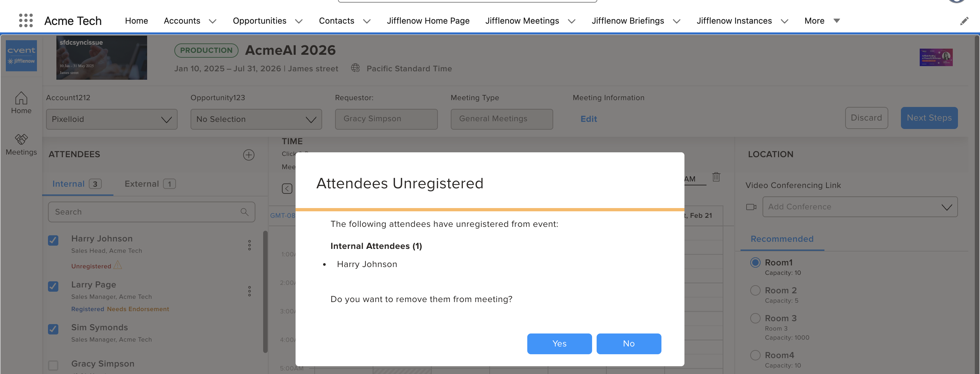Uncheck the Sim Symonds checkbox
Viewport: 980px width, 374px height.
tap(53, 329)
